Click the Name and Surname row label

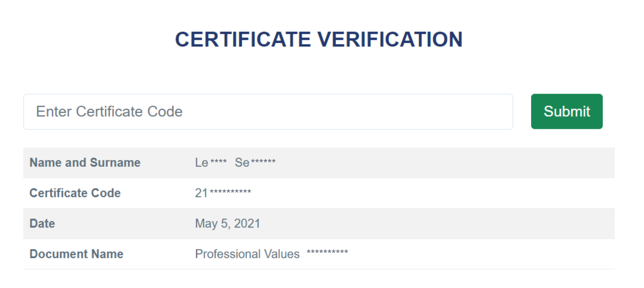85,162
